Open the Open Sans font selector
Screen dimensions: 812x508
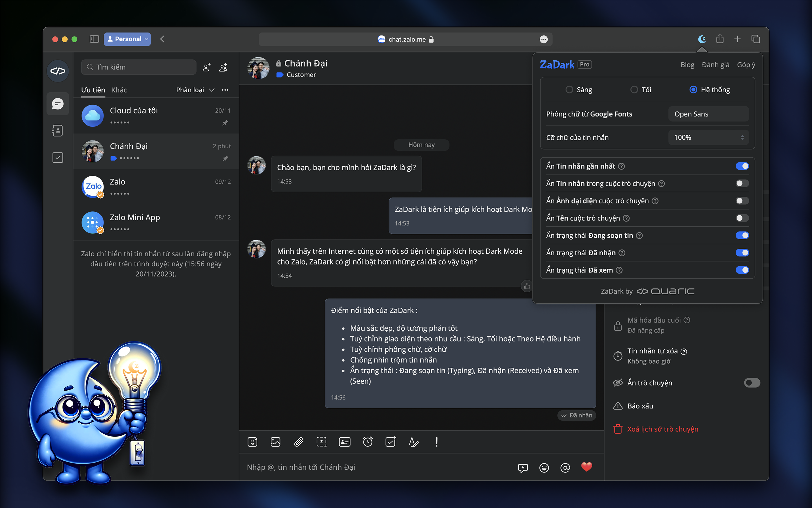pyautogui.click(x=708, y=114)
